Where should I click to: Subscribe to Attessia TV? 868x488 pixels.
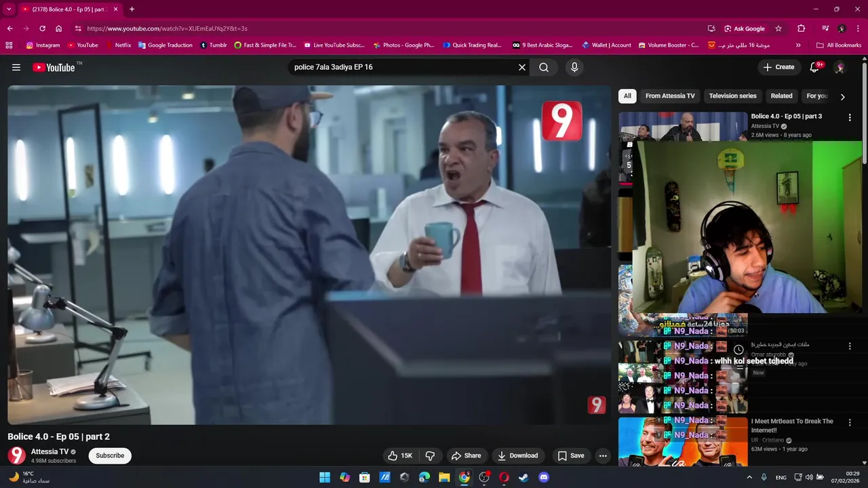point(110,455)
